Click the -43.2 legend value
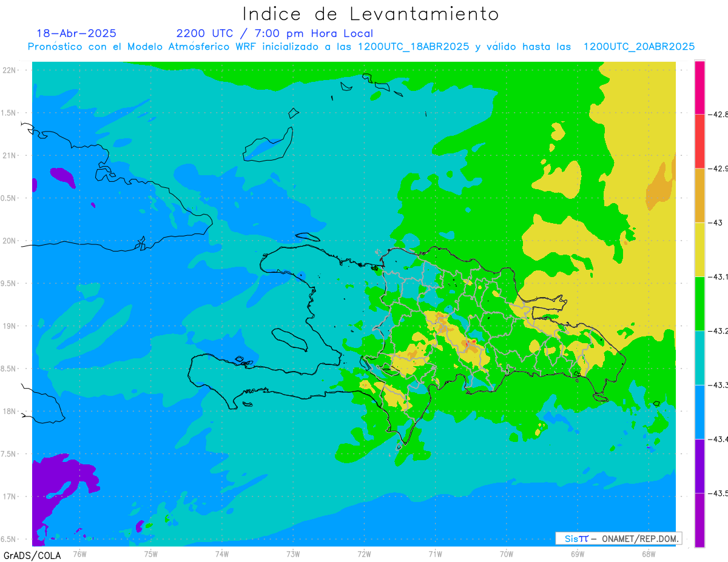 tap(718, 330)
